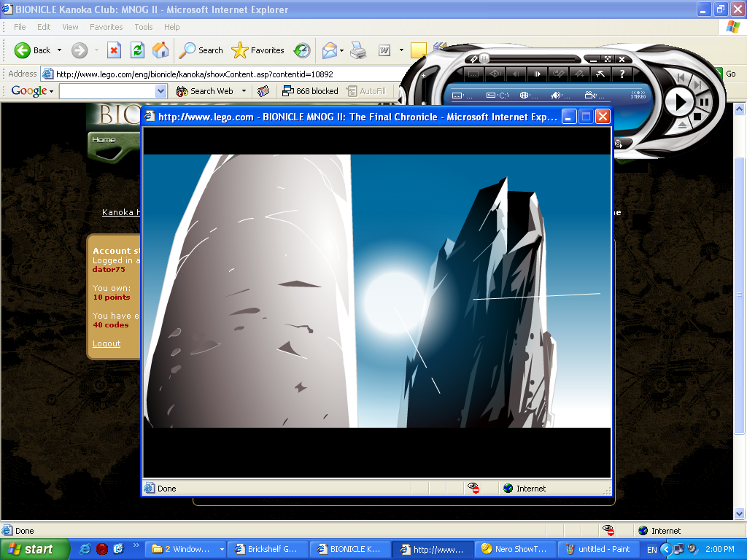Click Google toolbar Search Web button
The image size is (747, 560).
[205, 91]
